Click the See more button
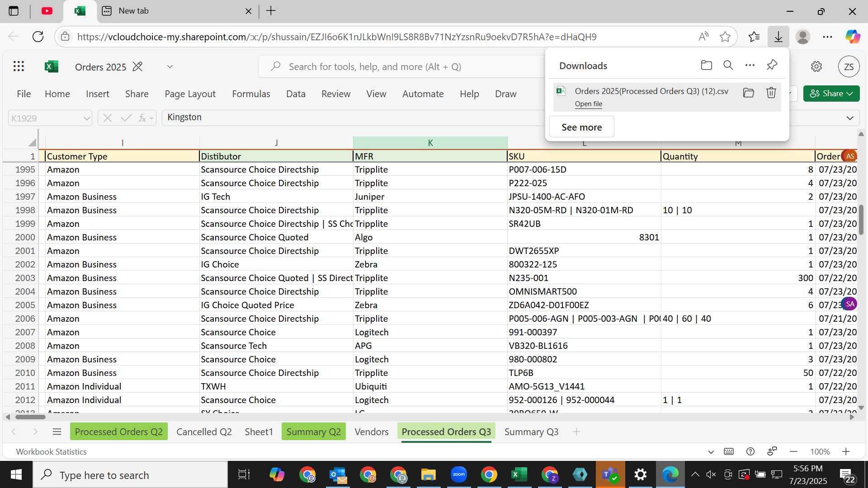This screenshot has height=488, width=868. click(x=581, y=127)
